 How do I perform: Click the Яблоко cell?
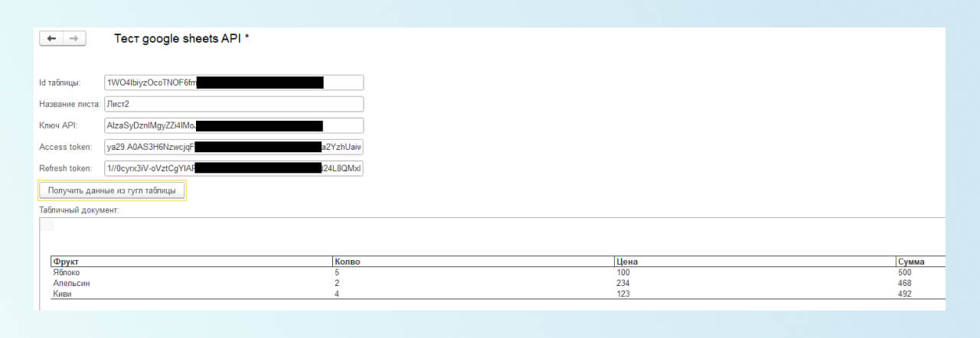click(191, 272)
